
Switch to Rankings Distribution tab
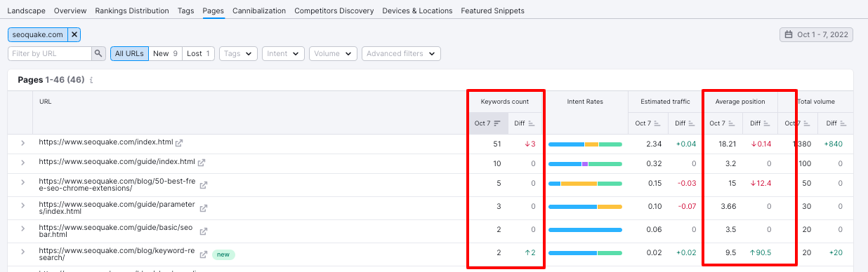click(x=132, y=11)
